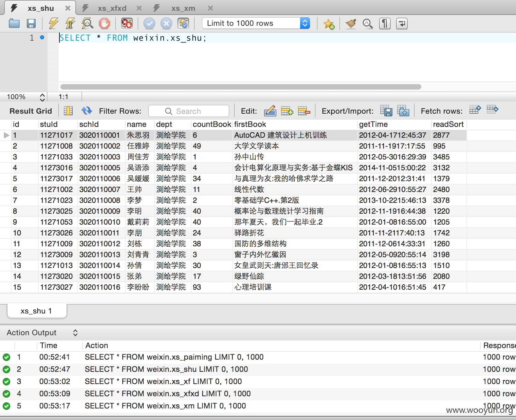The width and height of the screenshot is (516, 420).
Task: Open the Limit to 1000 rows dropdown
Action: 256,23
